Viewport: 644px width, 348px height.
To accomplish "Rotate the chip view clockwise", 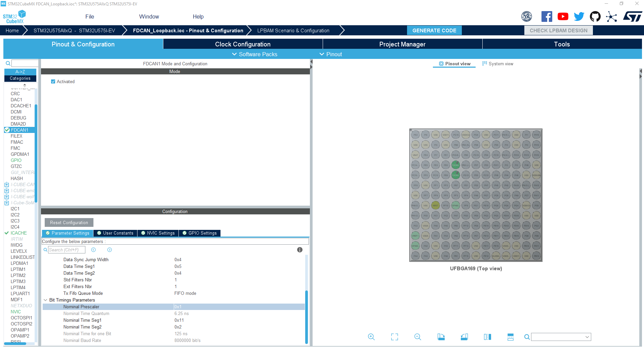I will 441,337.
